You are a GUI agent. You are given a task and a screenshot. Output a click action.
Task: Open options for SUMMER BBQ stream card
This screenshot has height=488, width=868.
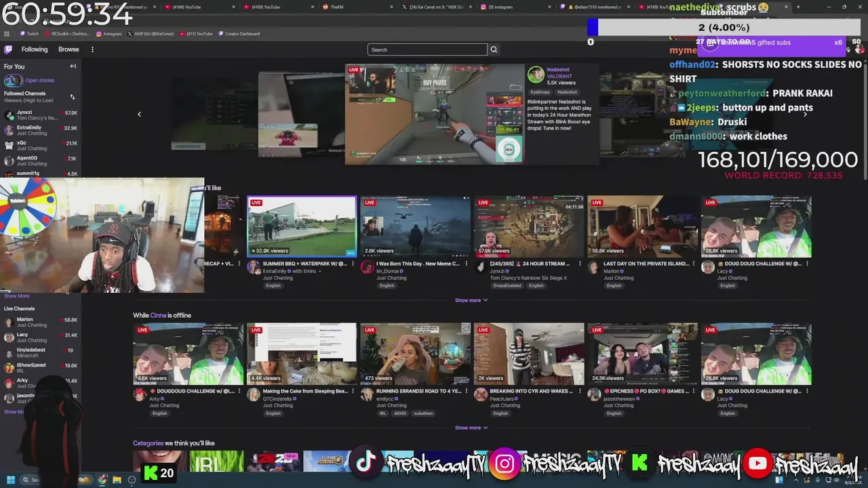tap(353, 264)
